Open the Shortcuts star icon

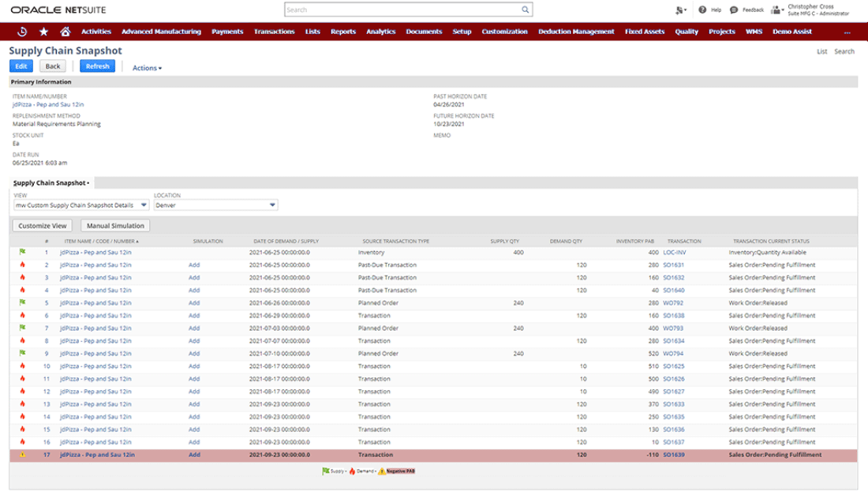tap(43, 32)
